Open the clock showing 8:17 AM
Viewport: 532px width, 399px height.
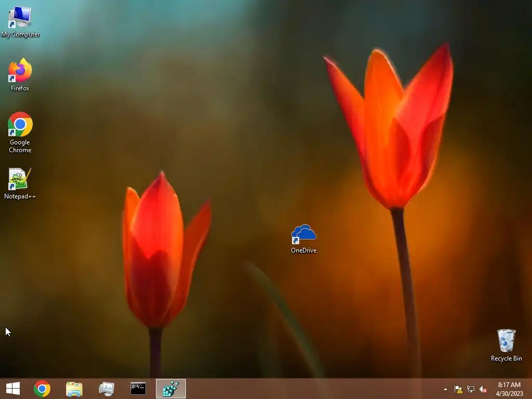509,389
